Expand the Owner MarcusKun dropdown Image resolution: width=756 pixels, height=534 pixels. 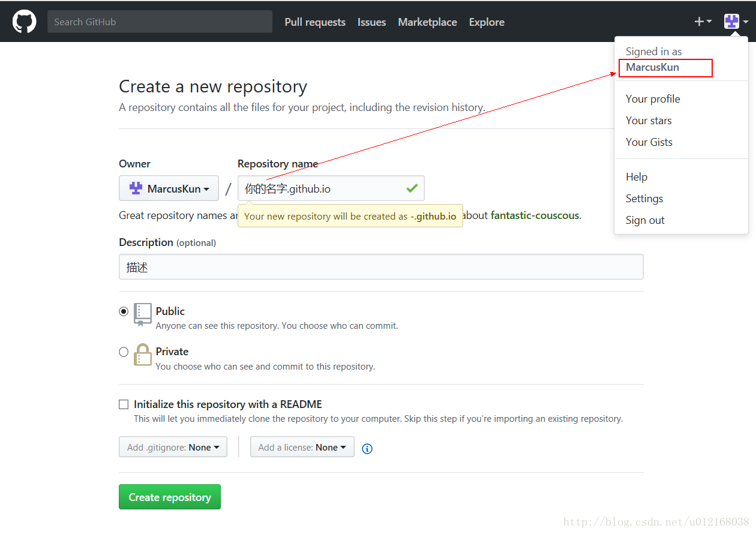tap(169, 188)
